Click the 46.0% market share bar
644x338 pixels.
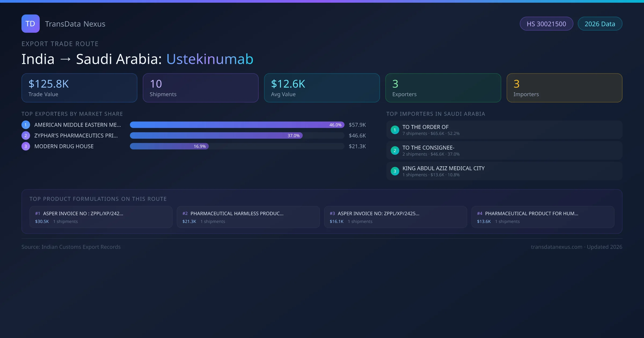tap(237, 125)
